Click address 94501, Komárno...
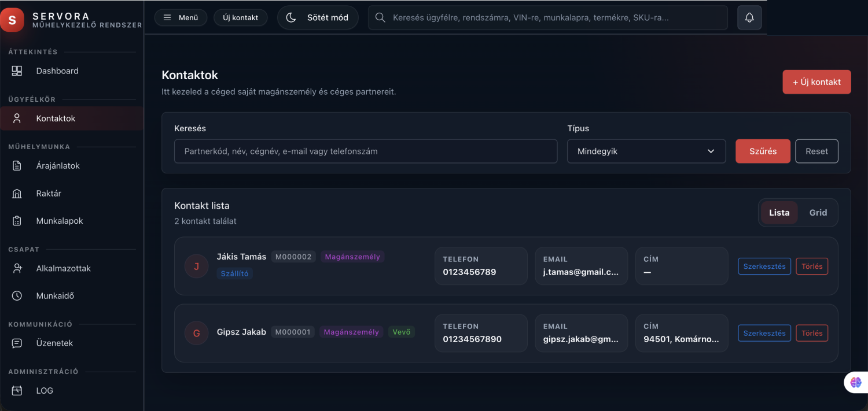 click(x=682, y=339)
